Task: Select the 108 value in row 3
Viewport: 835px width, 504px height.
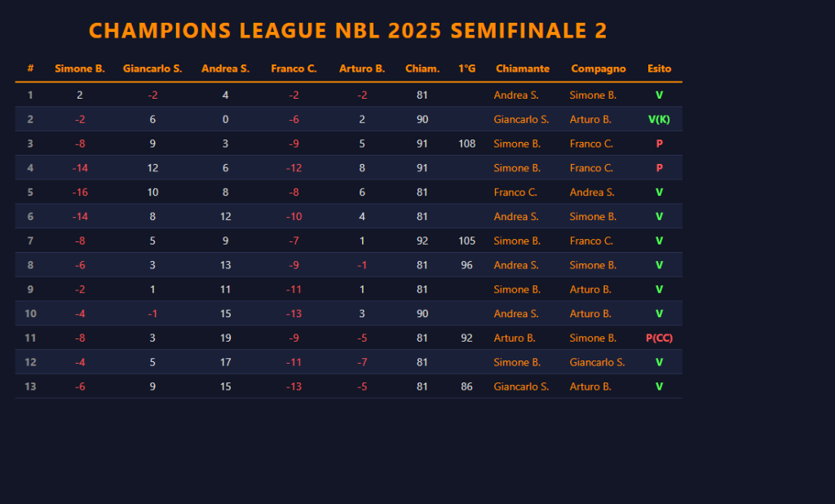Action: [466, 144]
